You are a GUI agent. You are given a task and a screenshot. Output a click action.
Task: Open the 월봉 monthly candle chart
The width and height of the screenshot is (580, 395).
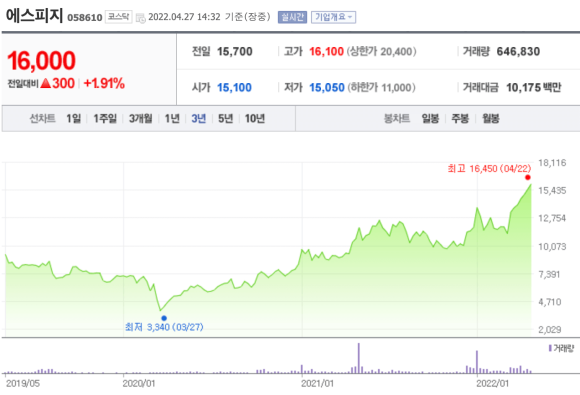pos(491,118)
